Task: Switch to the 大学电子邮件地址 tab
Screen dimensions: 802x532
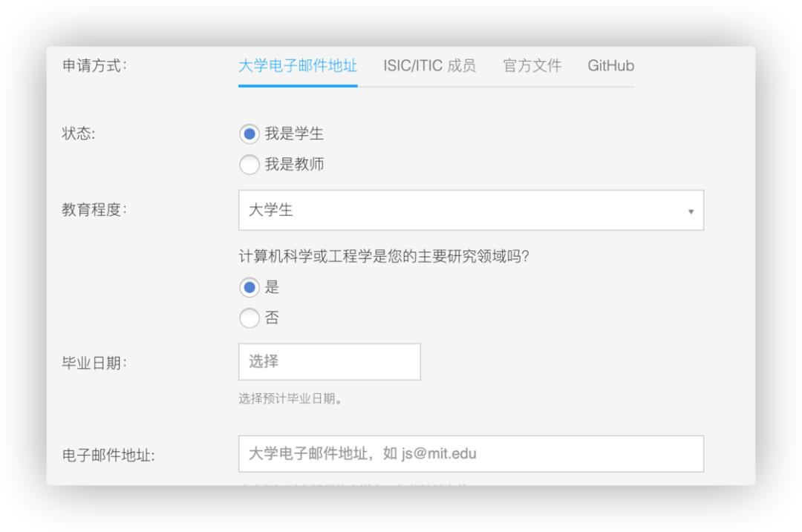Action: 298,66
